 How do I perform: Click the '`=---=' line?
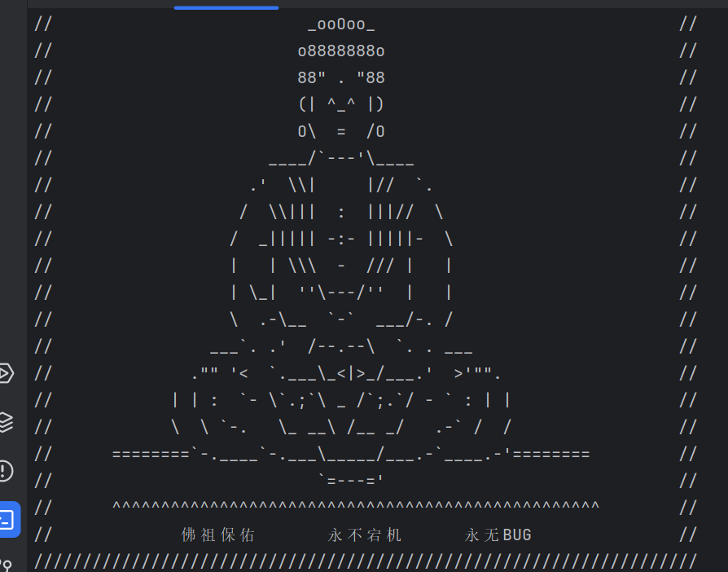tap(351, 480)
